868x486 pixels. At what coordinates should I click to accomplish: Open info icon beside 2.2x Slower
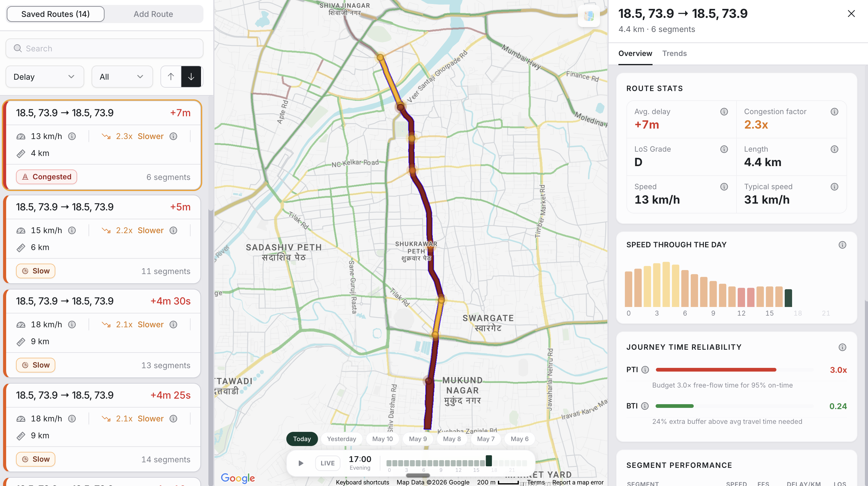[173, 230]
